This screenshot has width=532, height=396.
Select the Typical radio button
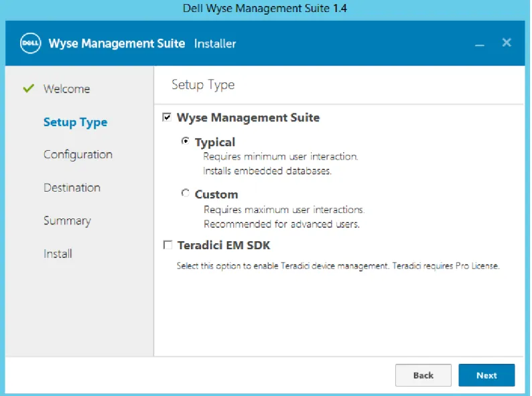click(185, 141)
